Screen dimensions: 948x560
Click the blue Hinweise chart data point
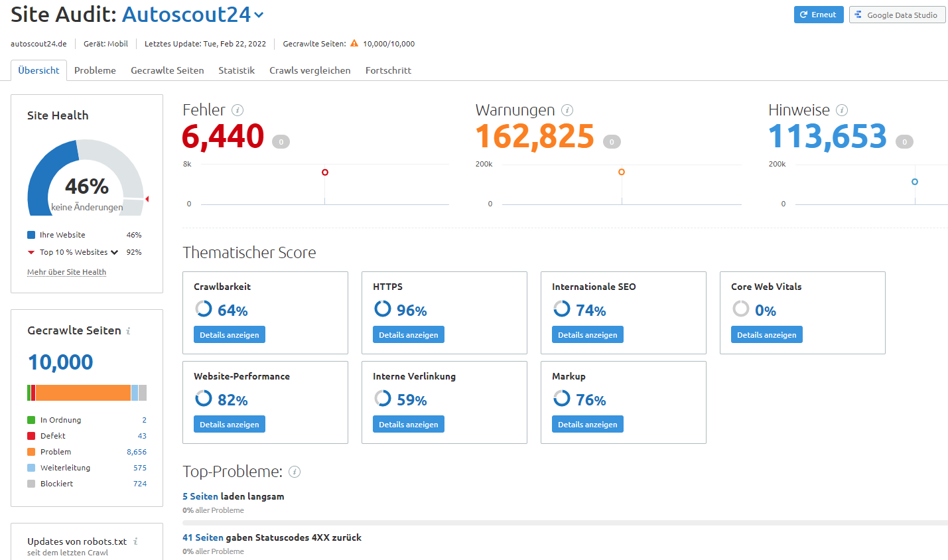[x=915, y=182]
